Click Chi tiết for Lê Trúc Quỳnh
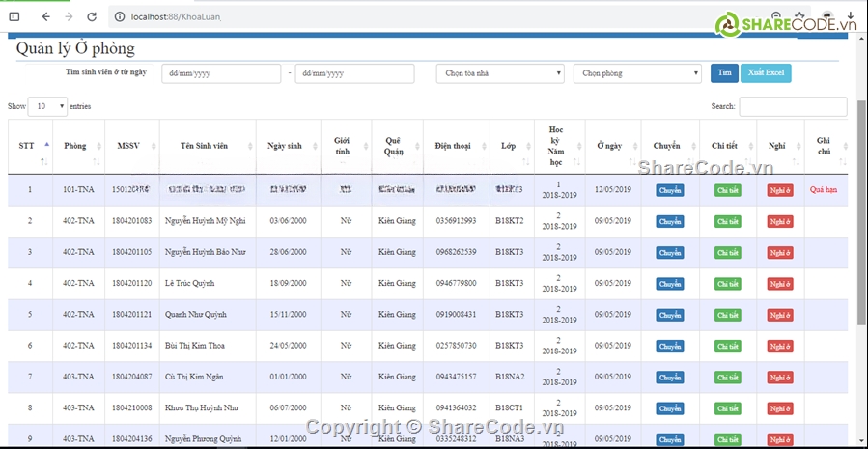The height and width of the screenshot is (449, 868). (x=728, y=284)
